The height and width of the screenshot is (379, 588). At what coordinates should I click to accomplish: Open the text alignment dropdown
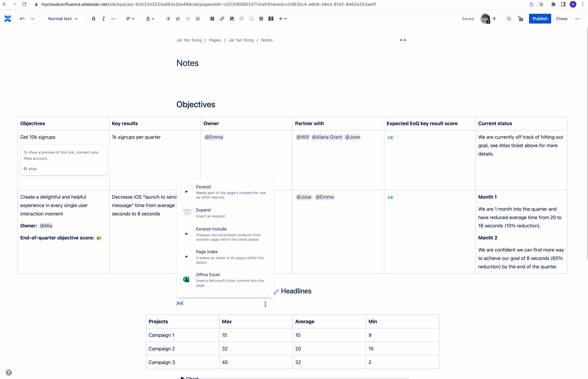130,19
